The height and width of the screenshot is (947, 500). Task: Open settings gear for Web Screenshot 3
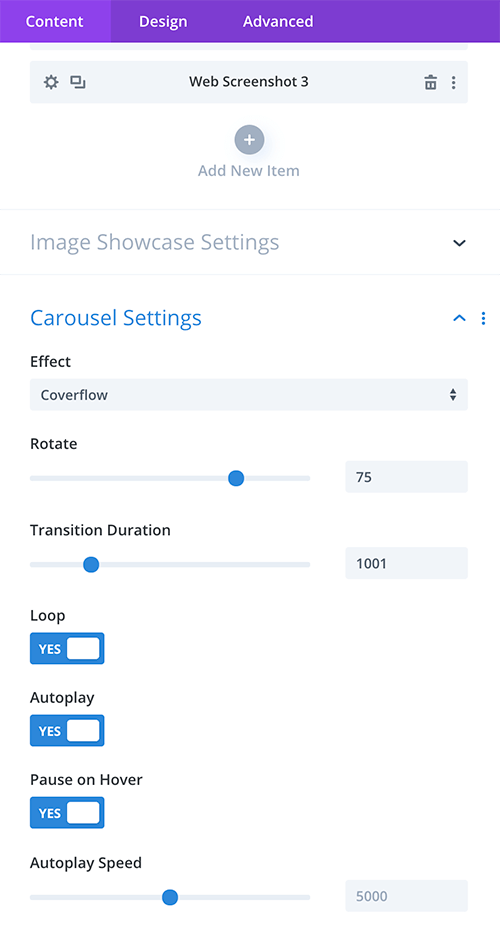[x=51, y=82]
